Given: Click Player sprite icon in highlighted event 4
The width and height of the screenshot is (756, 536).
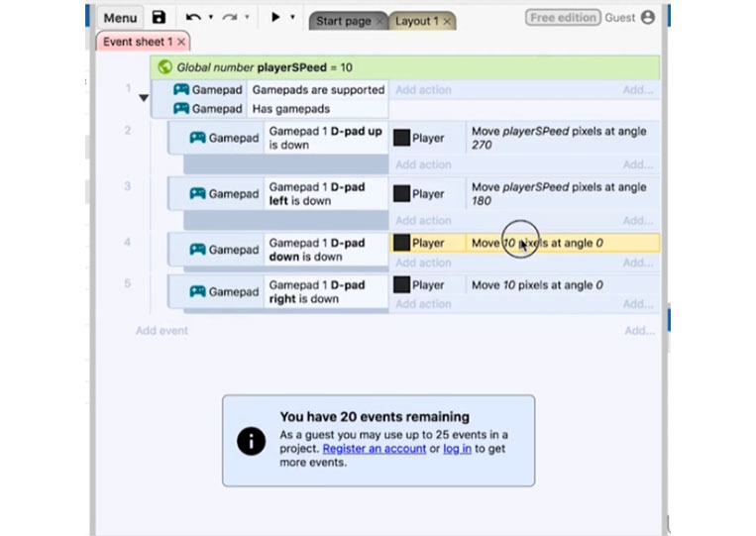Looking at the screenshot, I should click(401, 243).
